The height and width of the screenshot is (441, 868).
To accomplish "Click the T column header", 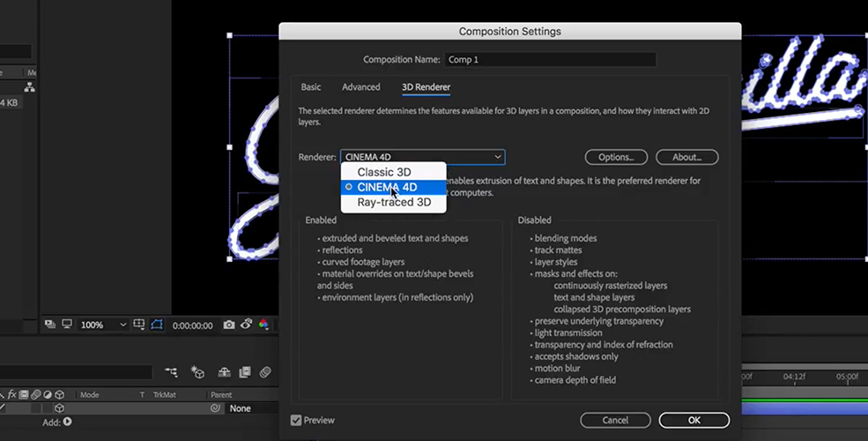I will coord(142,394).
